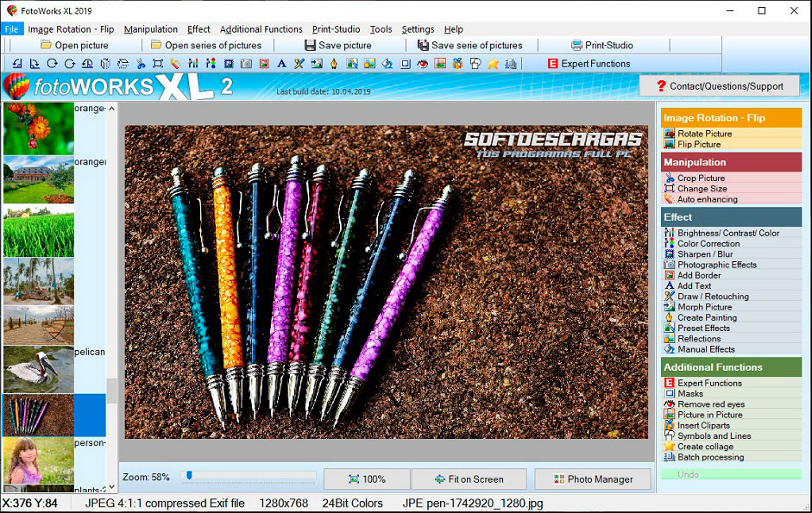Click the picture in picture toolbar icon
Viewport: 812px width, 513px height.
click(x=440, y=64)
